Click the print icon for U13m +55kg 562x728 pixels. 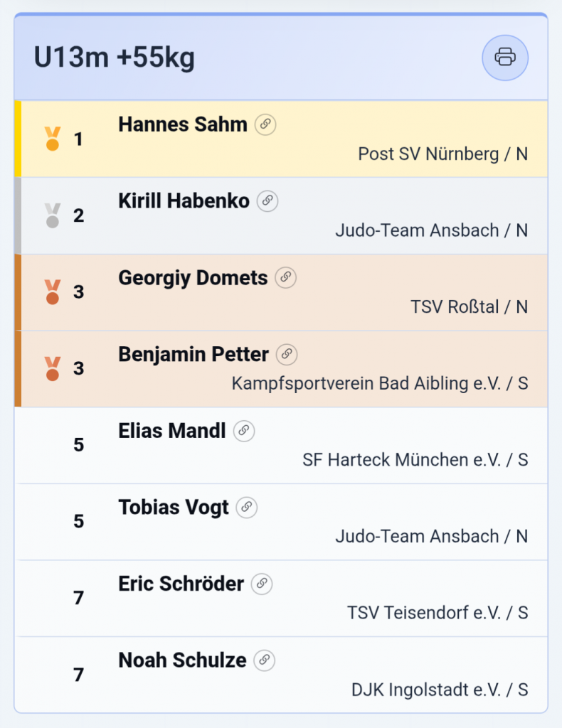pyautogui.click(x=505, y=57)
